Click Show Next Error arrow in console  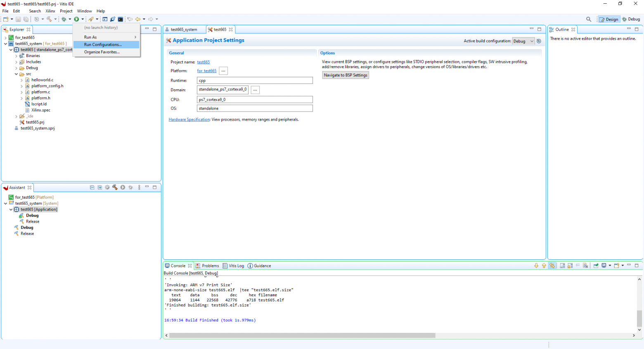coord(536,266)
